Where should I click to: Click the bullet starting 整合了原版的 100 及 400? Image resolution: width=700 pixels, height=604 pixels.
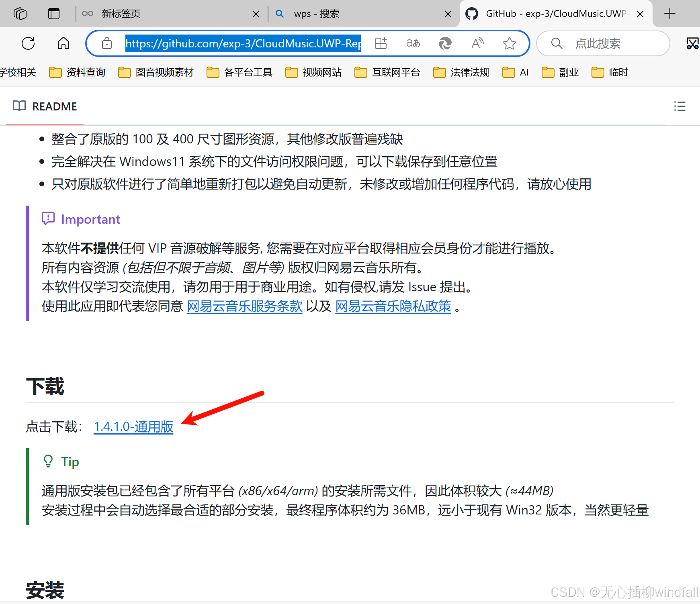[227, 139]
